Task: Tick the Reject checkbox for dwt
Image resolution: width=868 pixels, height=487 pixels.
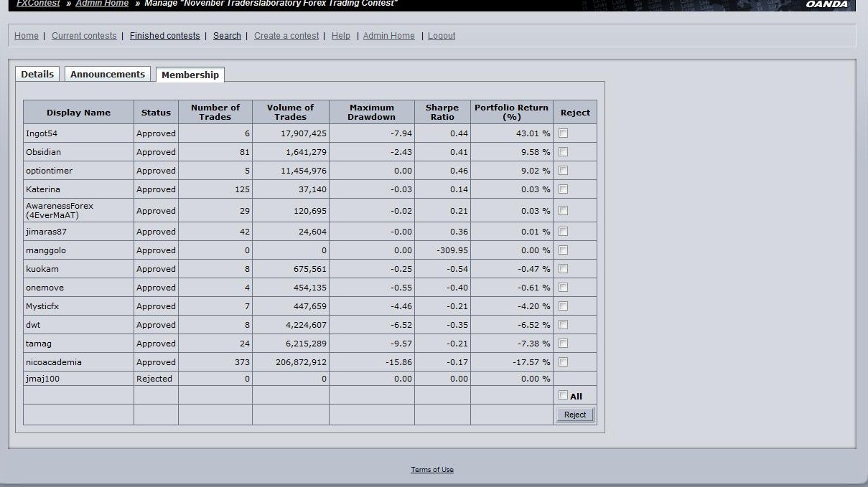Action: (563, 324)
